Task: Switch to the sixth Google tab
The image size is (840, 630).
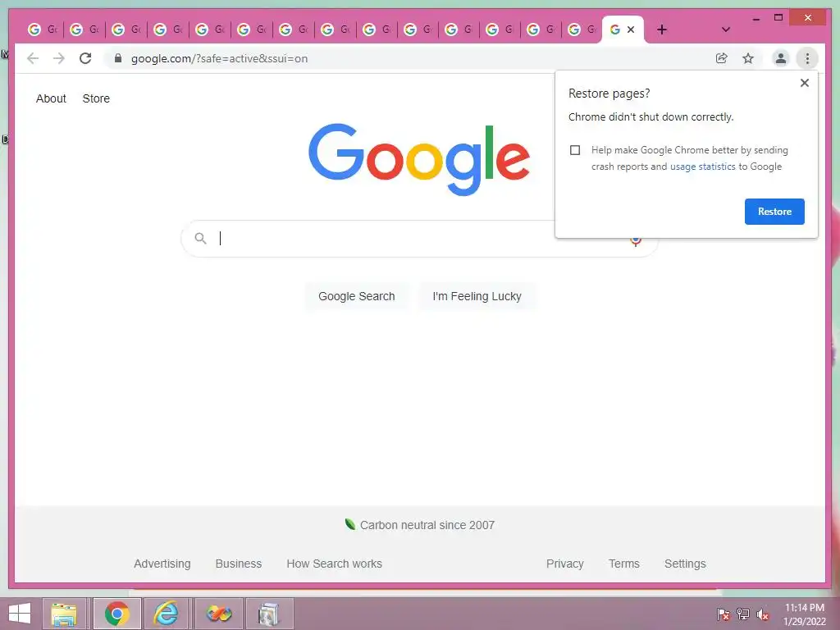Action: click(x=252, y=30)
